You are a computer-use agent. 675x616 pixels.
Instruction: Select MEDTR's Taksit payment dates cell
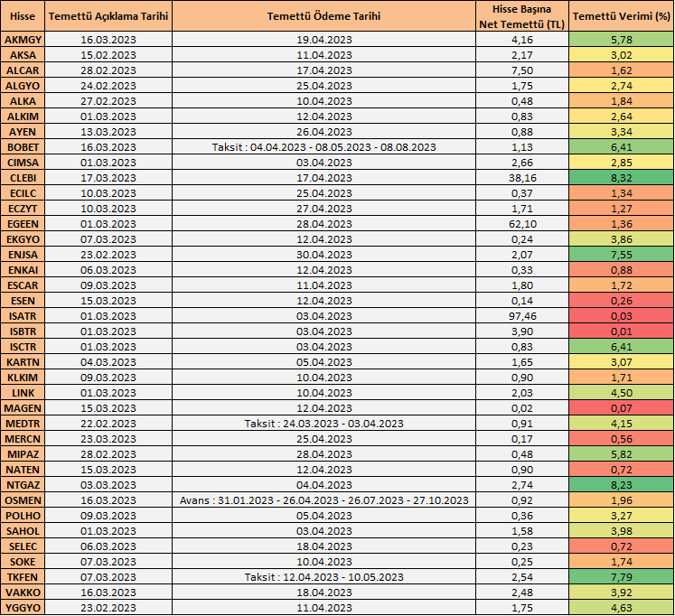coord(324,424)
